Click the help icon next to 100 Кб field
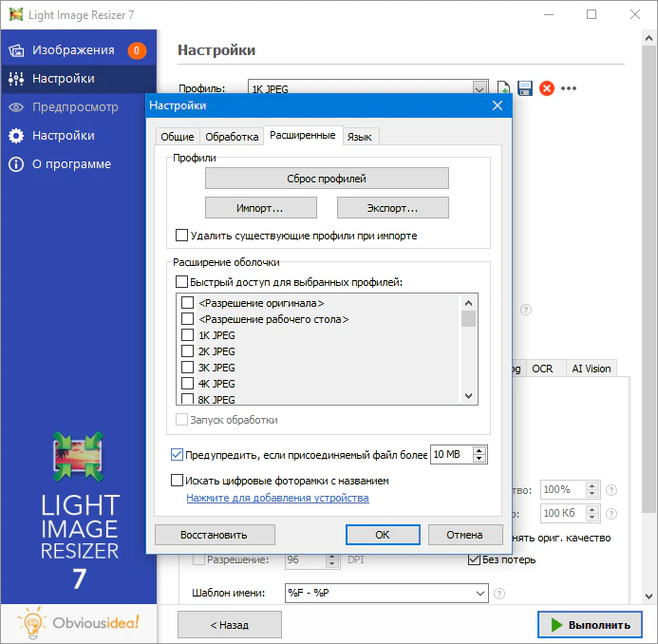The height and width of the screenshot is (644, 658). [x=611, y=514]
